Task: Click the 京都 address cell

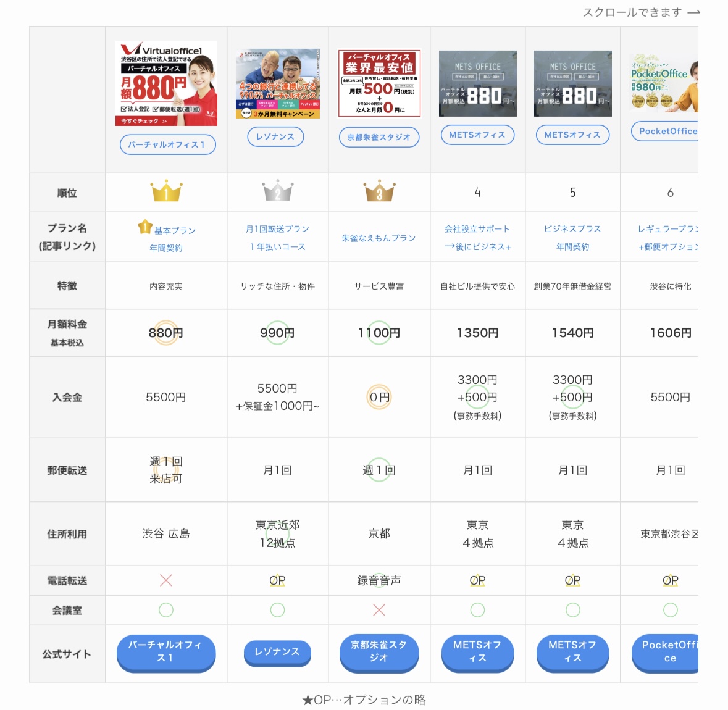Action: [x=379, y=534]
